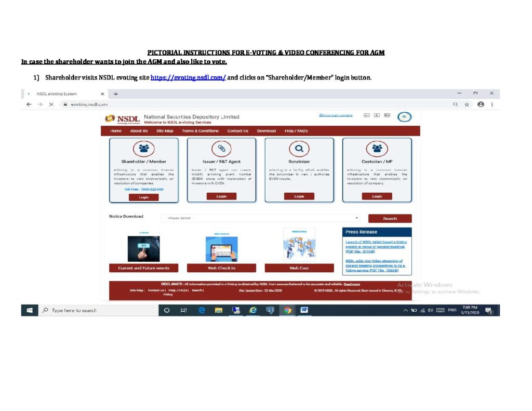
Task: Click the footer Contact us link
Action: tap(156, 290)
